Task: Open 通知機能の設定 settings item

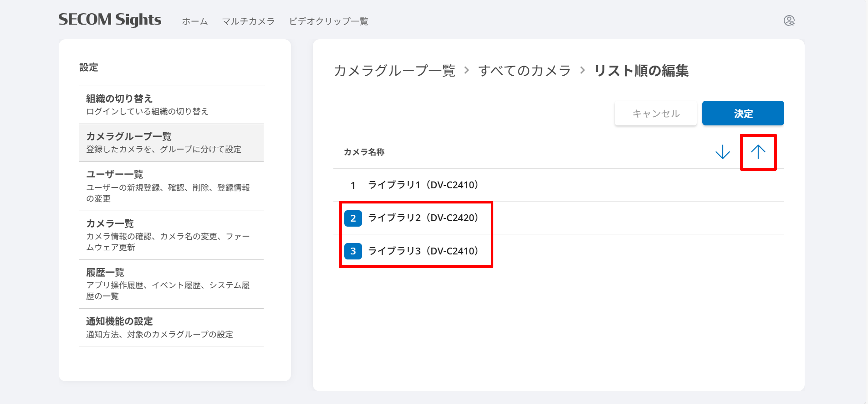Action: coord(171,327)
